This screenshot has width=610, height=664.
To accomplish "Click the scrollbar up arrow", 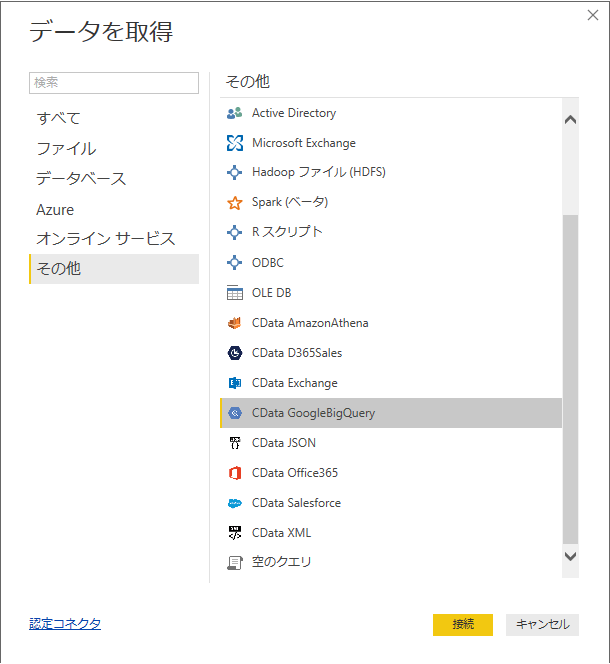I will point(571,120).
